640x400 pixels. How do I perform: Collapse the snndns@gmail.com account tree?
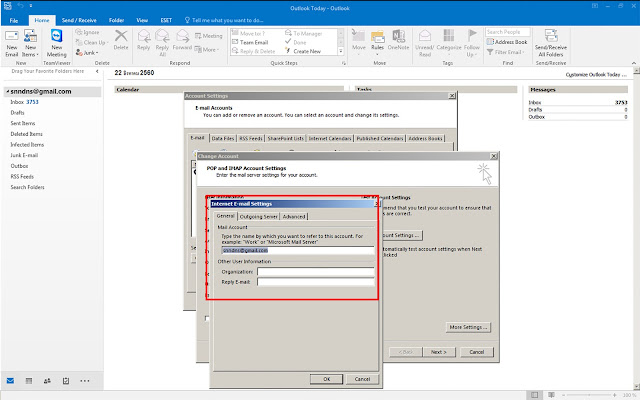[8, 91]
